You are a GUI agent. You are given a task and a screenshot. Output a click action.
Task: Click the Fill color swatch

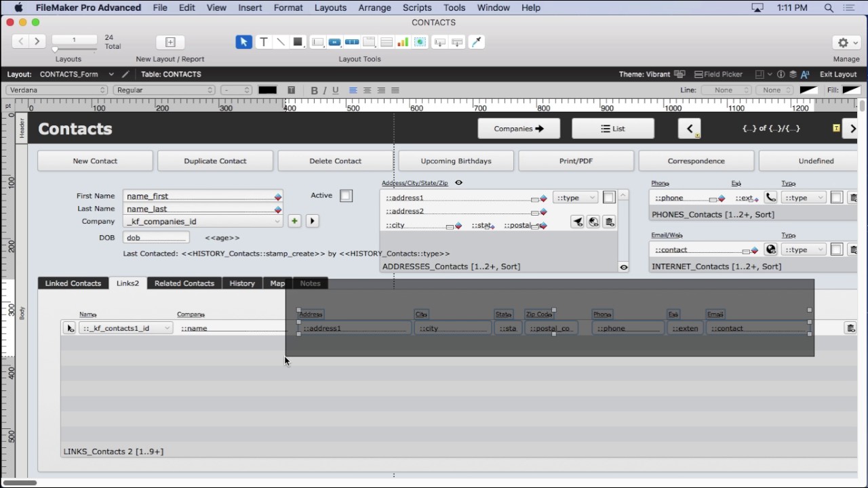point(851,90)
